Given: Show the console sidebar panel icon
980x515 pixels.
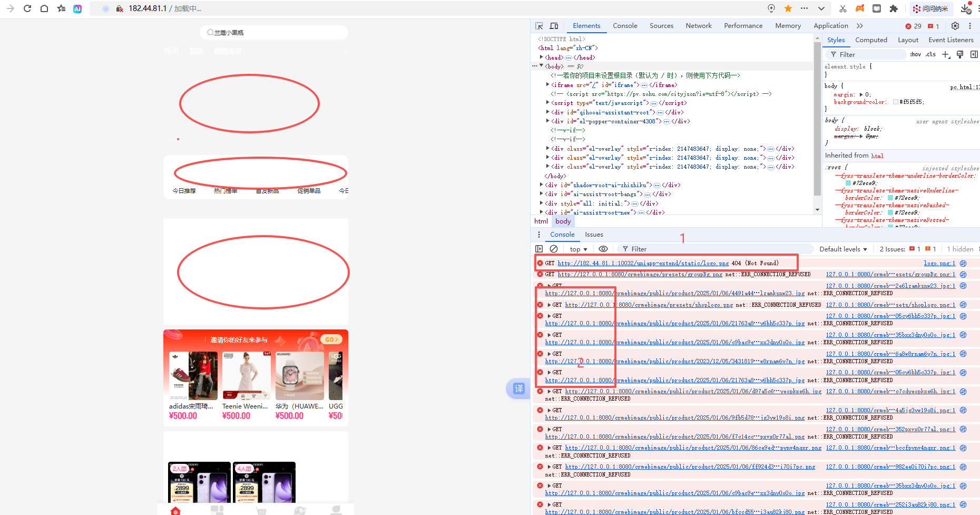Looking at the screenshot, I should coord(539,249).
